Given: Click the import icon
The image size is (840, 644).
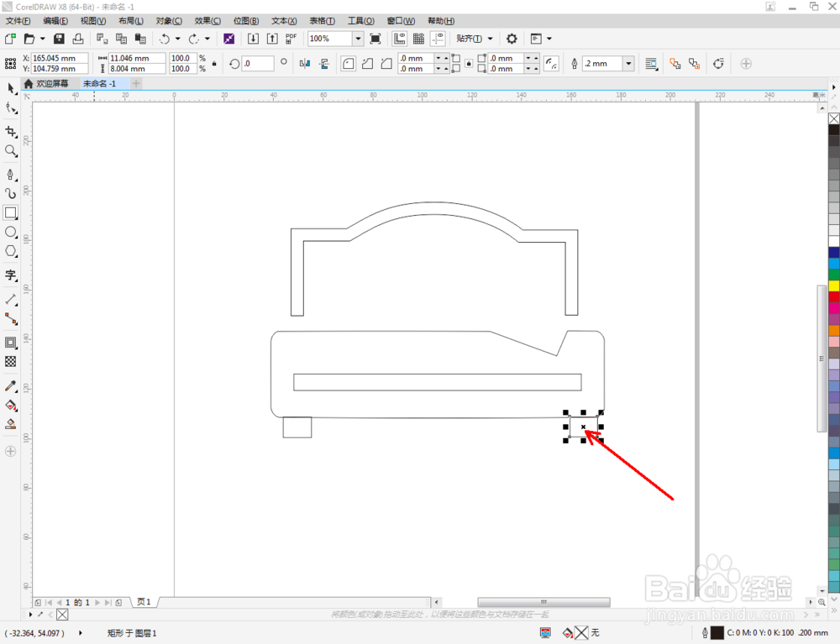Looking at the screenshot, I should tap(253, 39).
